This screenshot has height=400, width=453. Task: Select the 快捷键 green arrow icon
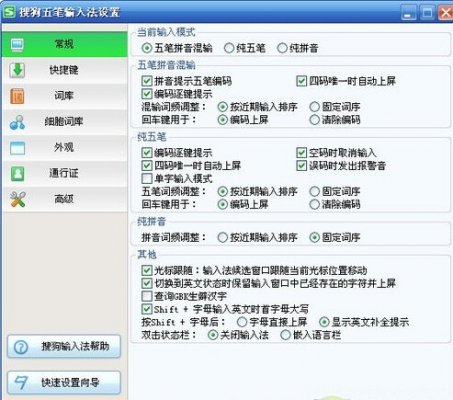tap(17, 70)
